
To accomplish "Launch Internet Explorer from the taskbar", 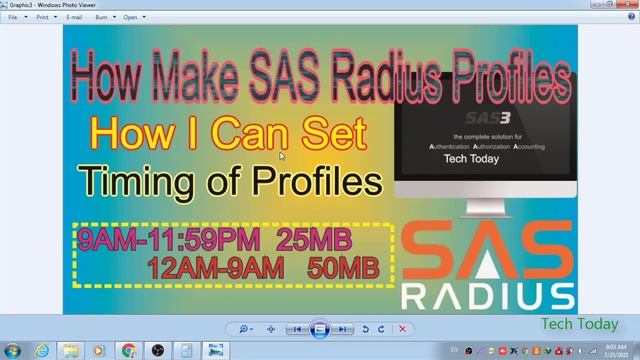I will pos(42,351).
